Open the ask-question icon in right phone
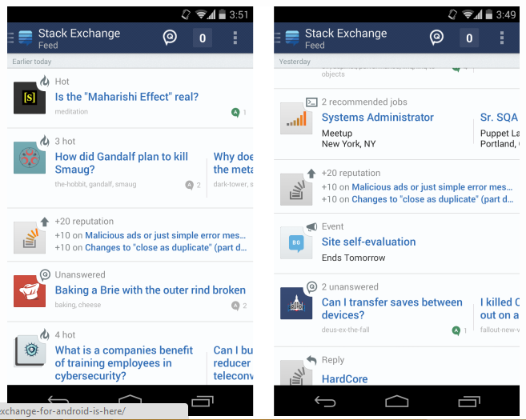This screenshot has height=420, width=526. (x=436, y=38)
